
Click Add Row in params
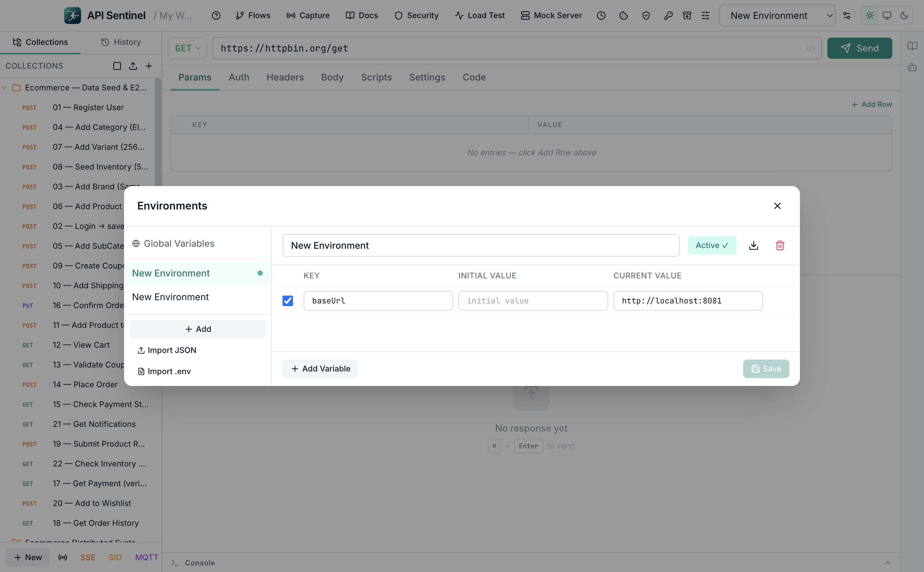tap(872, 105)
